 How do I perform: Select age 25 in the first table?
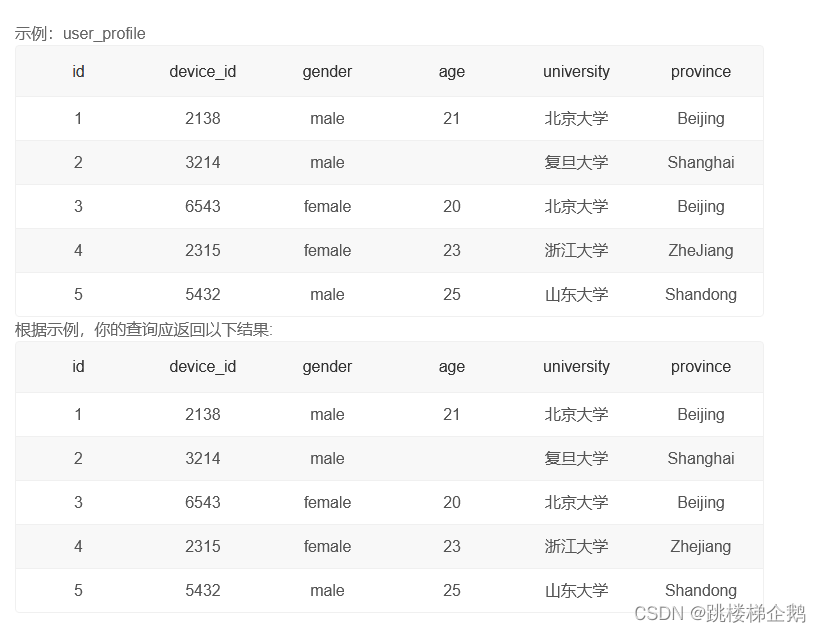[451, 294]
